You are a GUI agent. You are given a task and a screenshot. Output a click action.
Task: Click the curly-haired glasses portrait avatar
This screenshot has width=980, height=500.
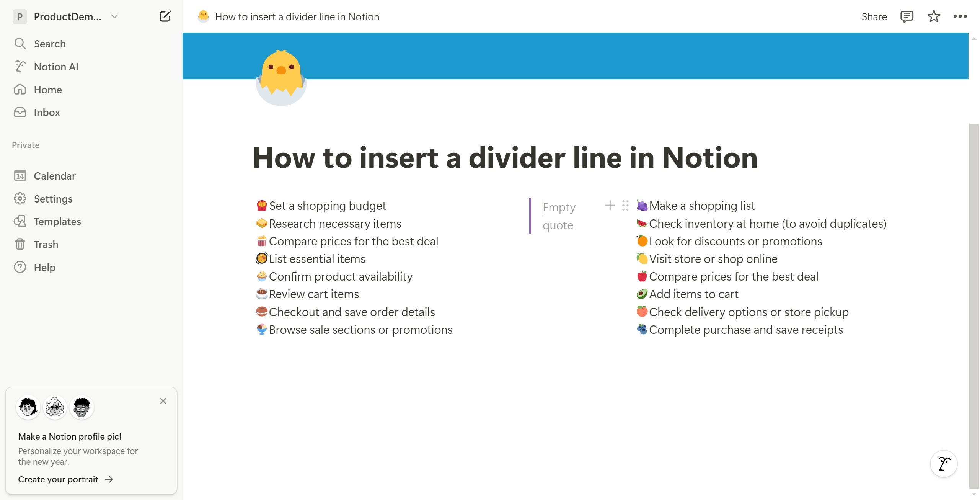[x=82, y=407]
